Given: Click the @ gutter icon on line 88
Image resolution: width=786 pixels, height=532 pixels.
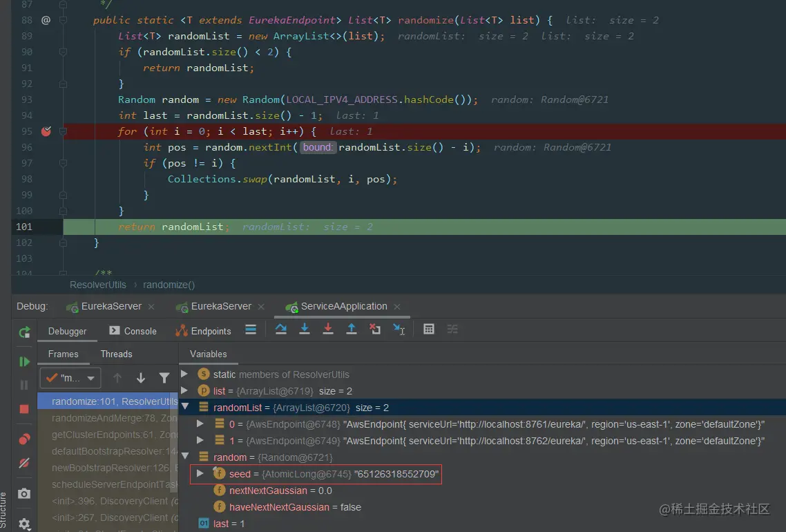Looking at the screenshot, I should (46, 20).
